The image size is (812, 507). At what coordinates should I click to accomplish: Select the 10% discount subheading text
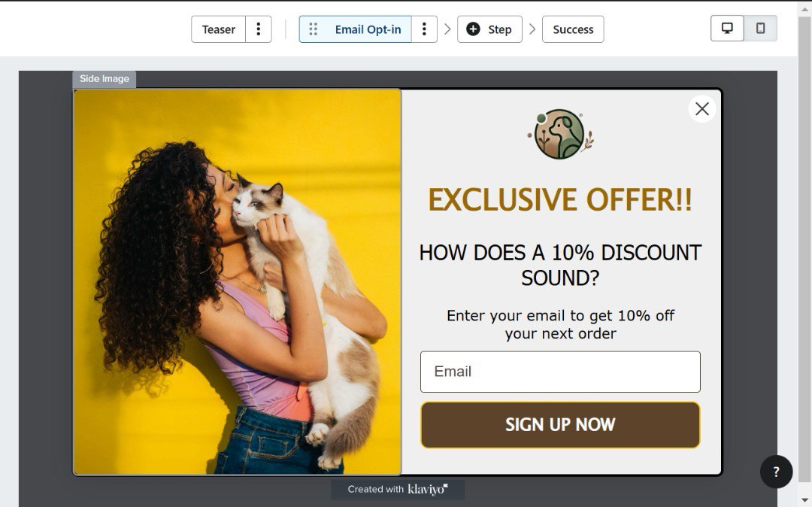point(560,265)
